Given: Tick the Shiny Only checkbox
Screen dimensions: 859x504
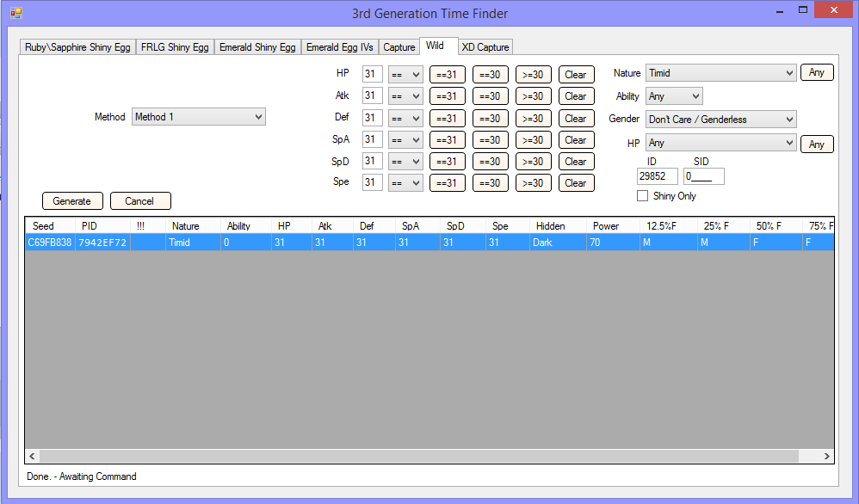Looking at the screenshot, I should (642, 196).
